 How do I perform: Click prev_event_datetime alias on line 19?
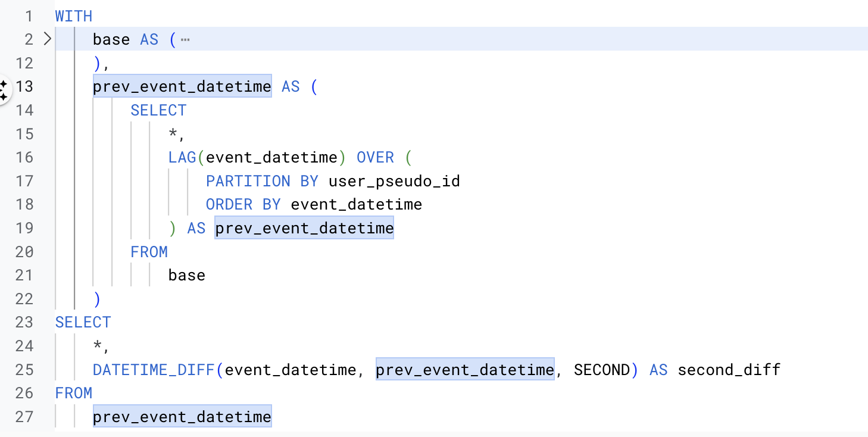tap(305, 228)
